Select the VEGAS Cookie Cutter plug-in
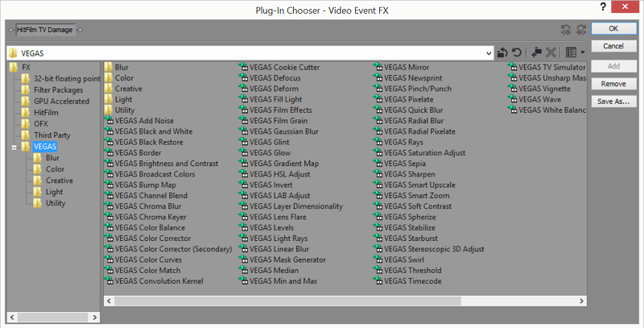Screen dimensions: 644x328 279,67
